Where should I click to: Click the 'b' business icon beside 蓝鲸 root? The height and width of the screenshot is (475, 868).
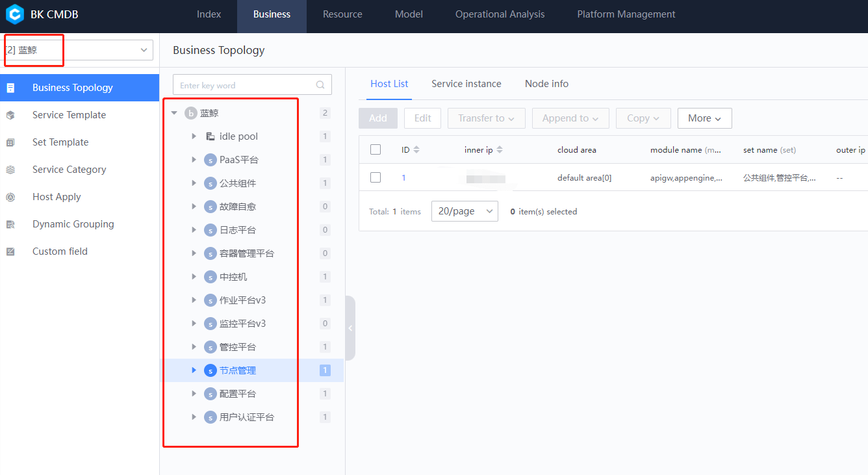click(x=190, y=113)
